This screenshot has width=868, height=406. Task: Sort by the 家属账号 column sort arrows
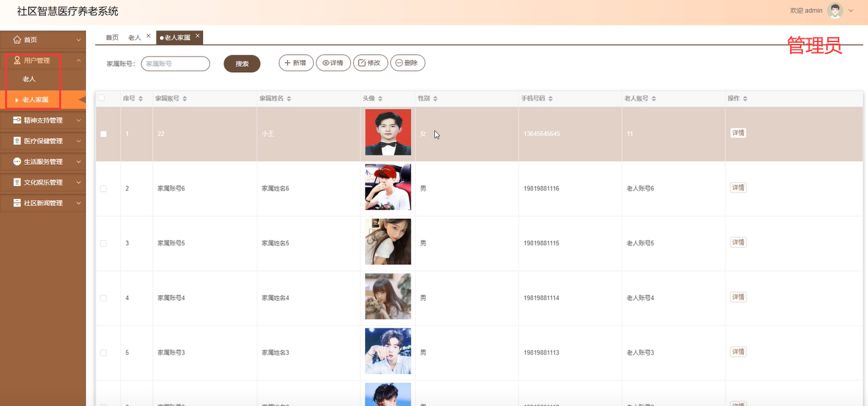point(185,99)
